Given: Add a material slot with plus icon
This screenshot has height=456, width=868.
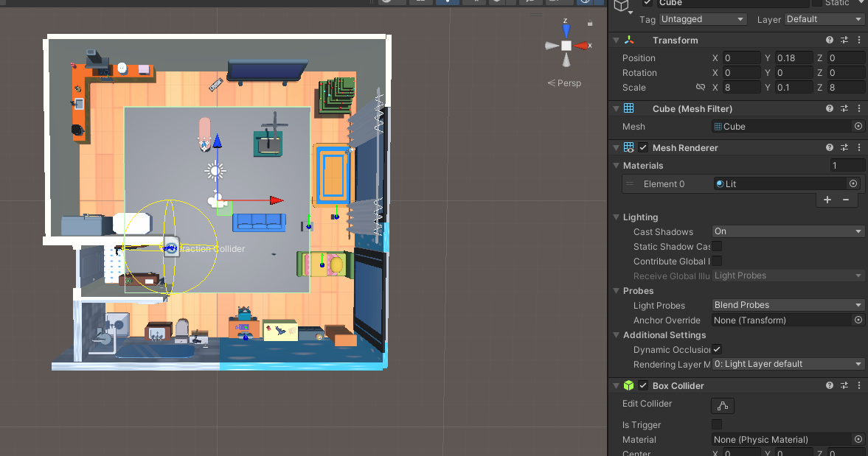Looking at the screenshot, I should pyautogui.click(x=827, y=200).
